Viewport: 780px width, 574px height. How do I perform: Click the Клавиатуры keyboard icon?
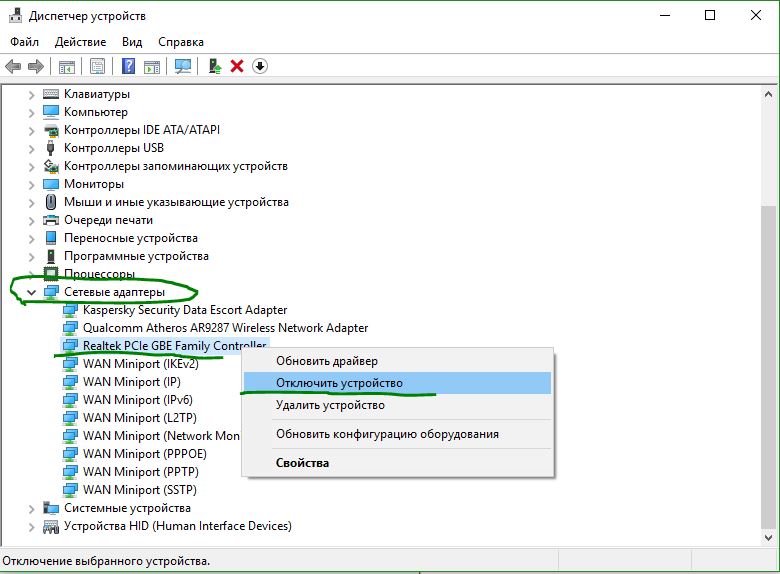coord(51,94)
